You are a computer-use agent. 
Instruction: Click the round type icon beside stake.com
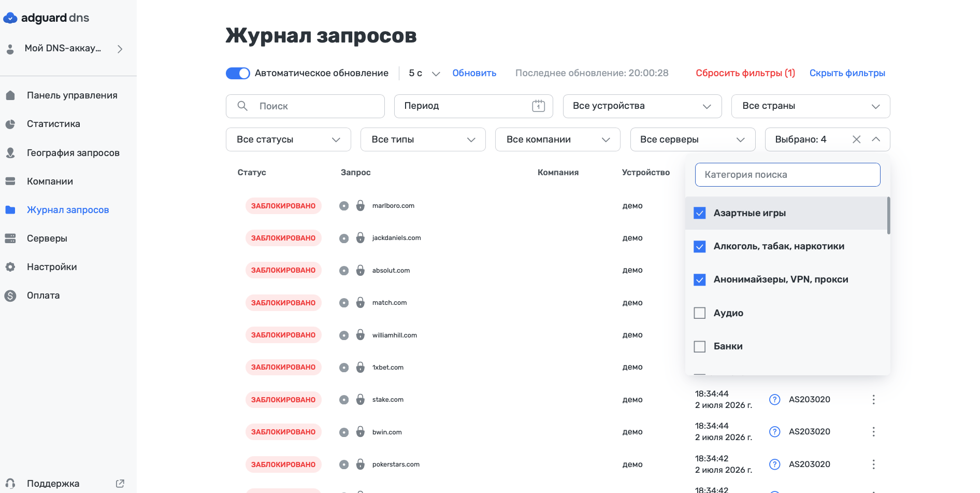tap(344, 400)
